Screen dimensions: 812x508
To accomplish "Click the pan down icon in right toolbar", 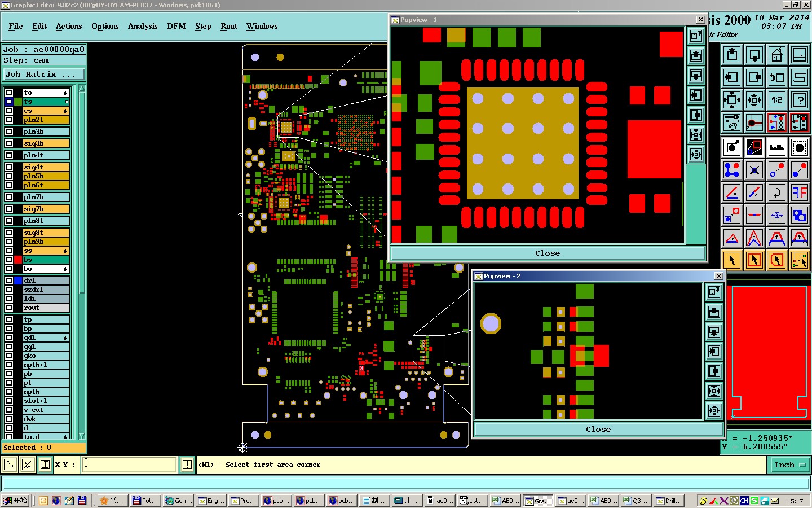I will (x=754, y=55).
